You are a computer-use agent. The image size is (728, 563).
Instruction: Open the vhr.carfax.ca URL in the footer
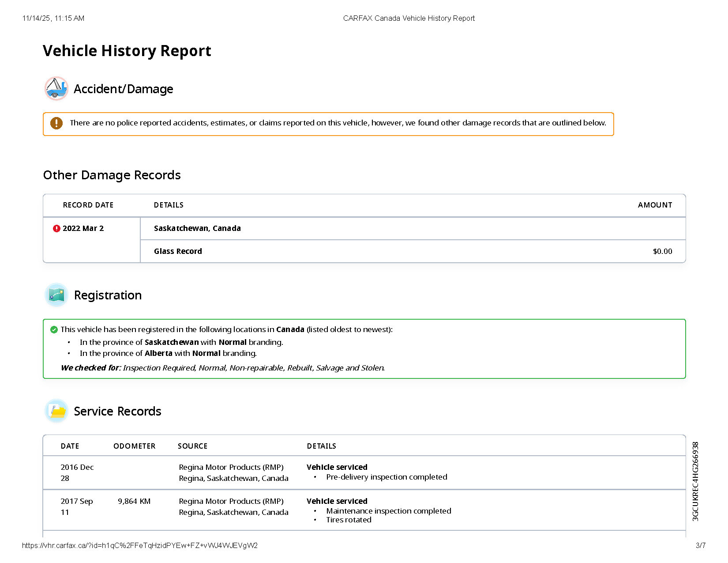pos(139,545)
